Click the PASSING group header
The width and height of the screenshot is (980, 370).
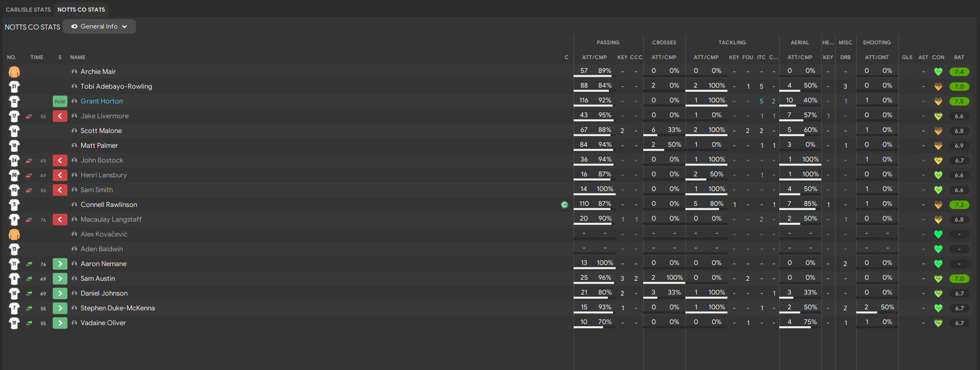[608, 42]
